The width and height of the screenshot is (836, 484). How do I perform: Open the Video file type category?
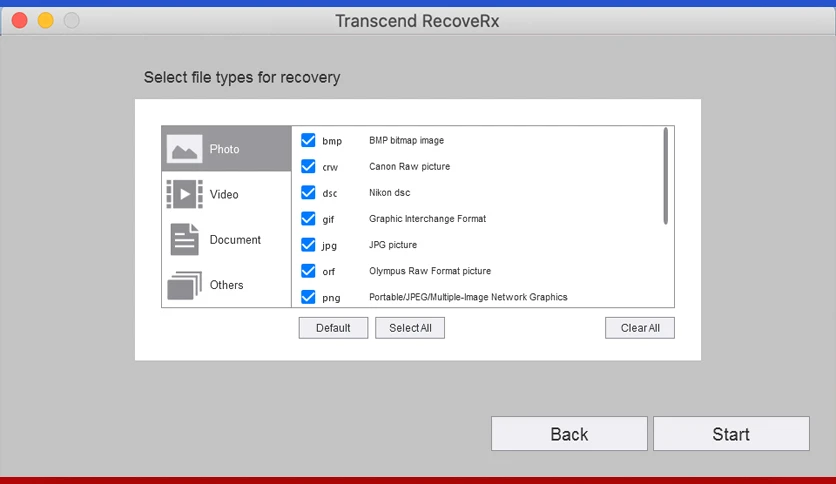click(x=227, y=194)
